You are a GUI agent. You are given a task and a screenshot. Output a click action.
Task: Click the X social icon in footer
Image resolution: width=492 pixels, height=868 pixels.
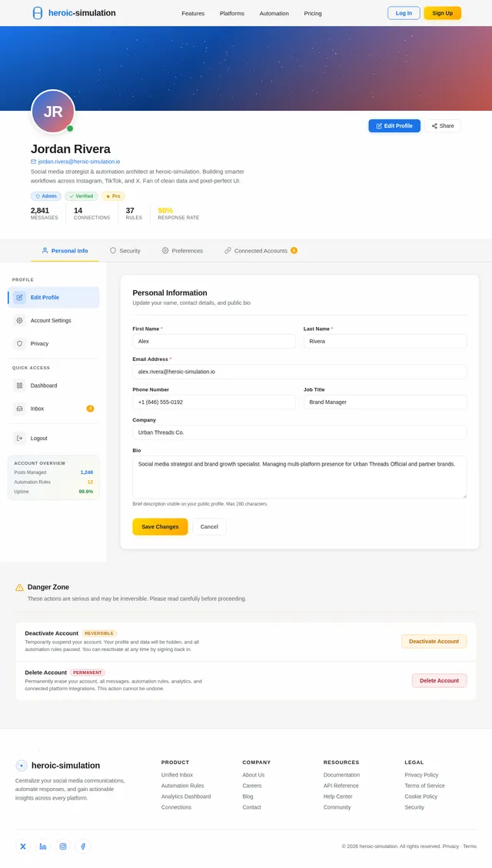pos(22,846)
